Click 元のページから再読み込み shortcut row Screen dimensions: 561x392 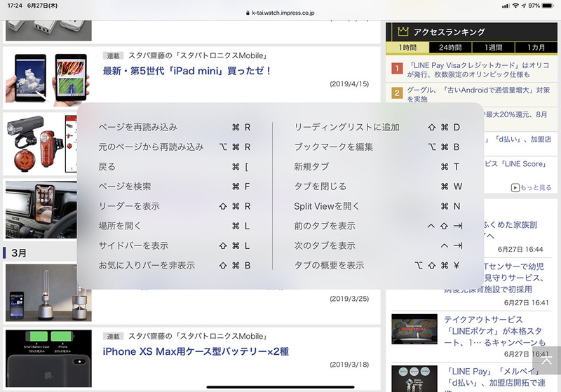(175, 147)
